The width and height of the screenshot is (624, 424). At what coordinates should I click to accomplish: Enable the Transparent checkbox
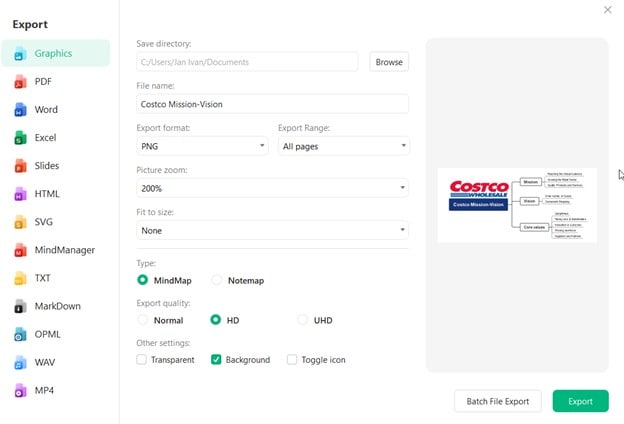click(x=142, y=360)
